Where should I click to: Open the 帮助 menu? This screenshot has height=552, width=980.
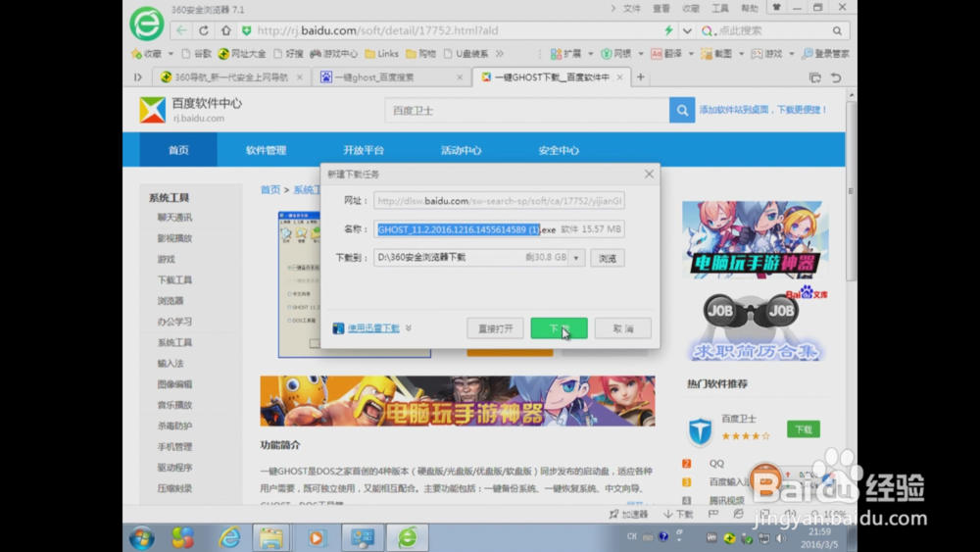pos(750,8)
